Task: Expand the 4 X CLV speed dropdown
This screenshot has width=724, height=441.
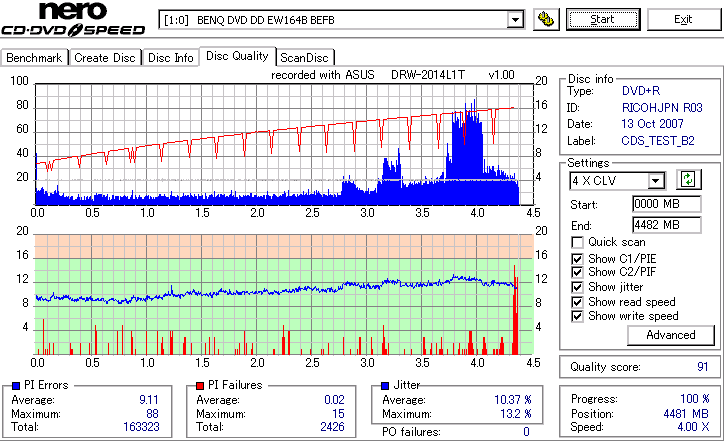Action: point(655,181)
